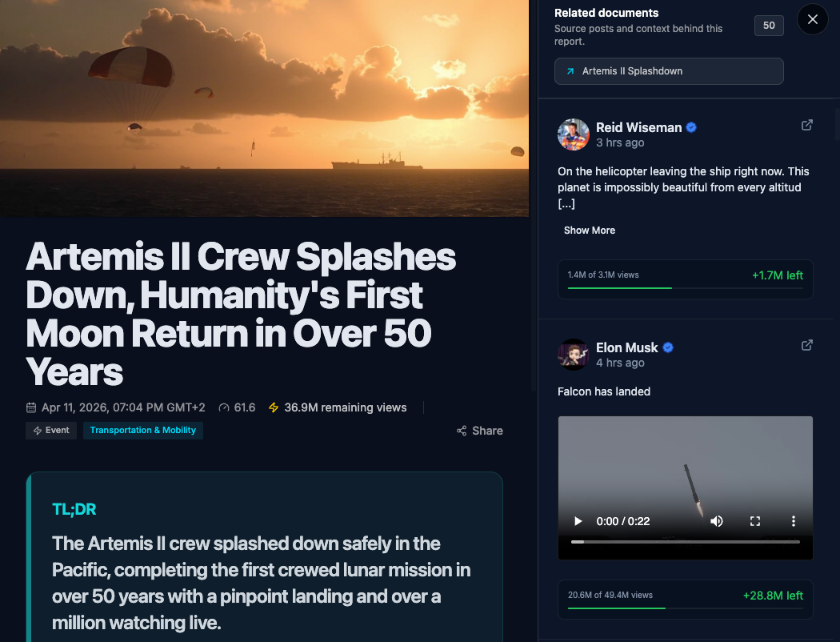Open video more options menu
The image size is (840, 642).
[x=793, y=521]
